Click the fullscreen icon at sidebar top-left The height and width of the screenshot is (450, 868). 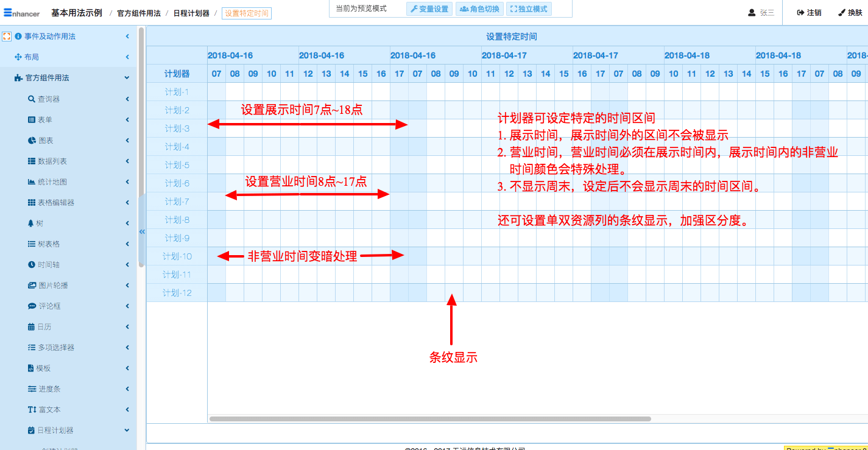coord(7,37)
